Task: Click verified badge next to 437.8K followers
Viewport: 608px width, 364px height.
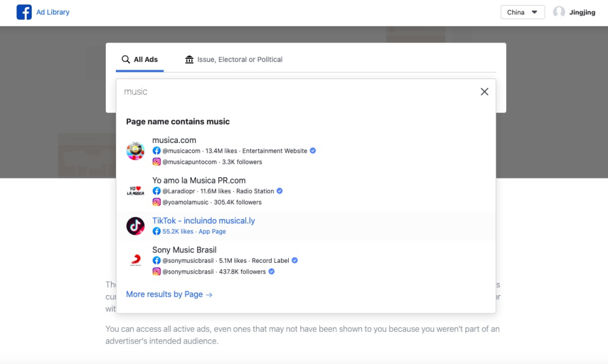Action: click(x=272, y=272)
